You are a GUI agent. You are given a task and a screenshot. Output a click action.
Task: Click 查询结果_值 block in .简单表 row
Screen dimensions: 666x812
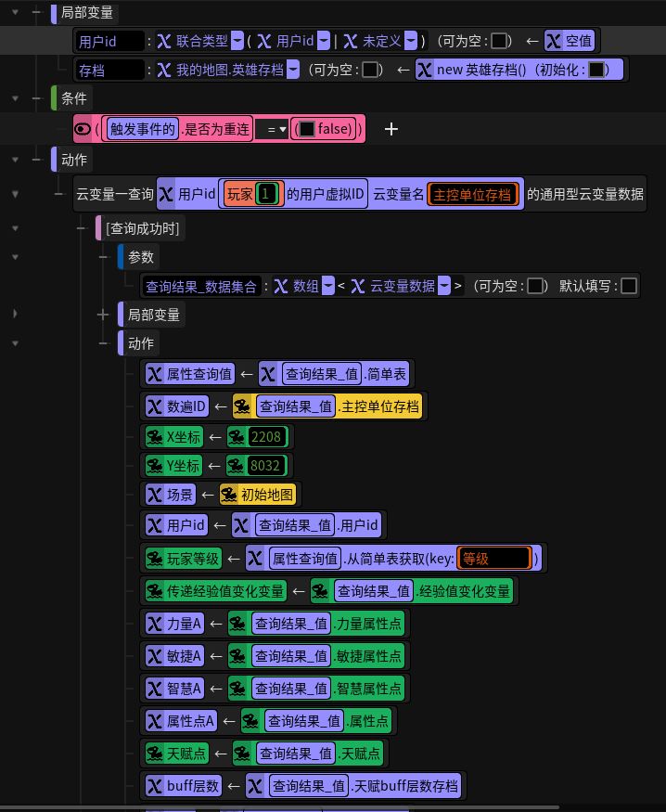322,374
